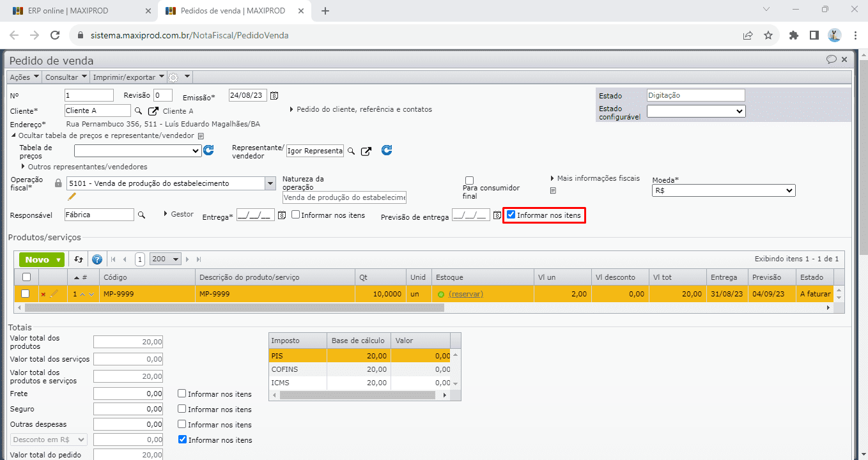Viewport: 868px width, 460px height.
Task: Open the Desconto em R$ dropdown
Action: 49,440
